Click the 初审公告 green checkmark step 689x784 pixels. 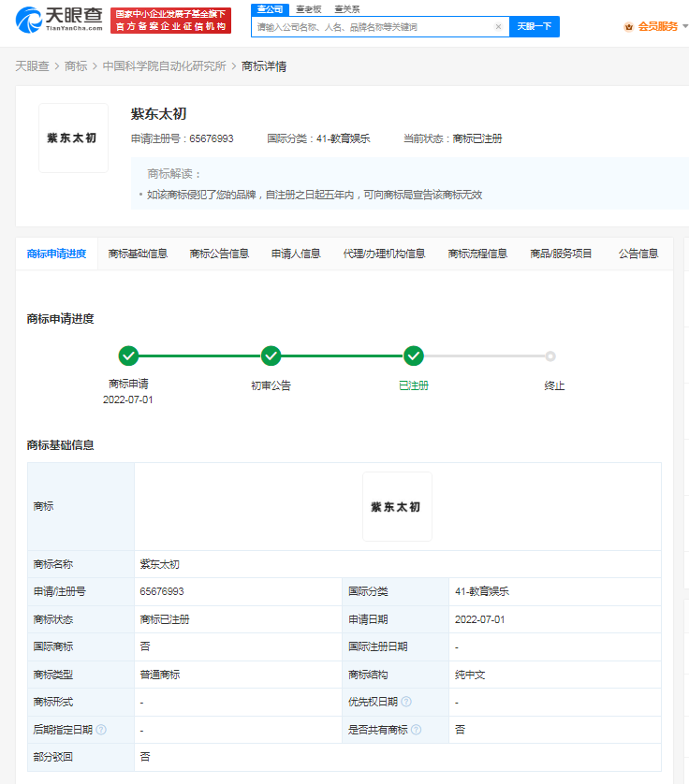tap(271, 356)
